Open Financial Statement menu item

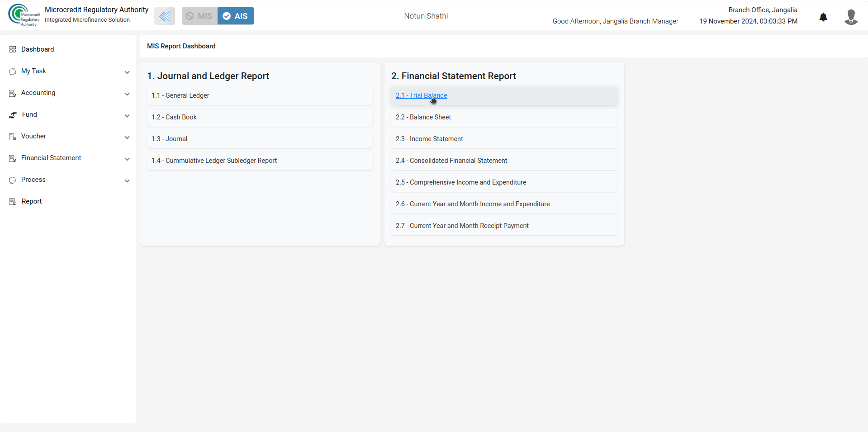(x=51, y=158)
